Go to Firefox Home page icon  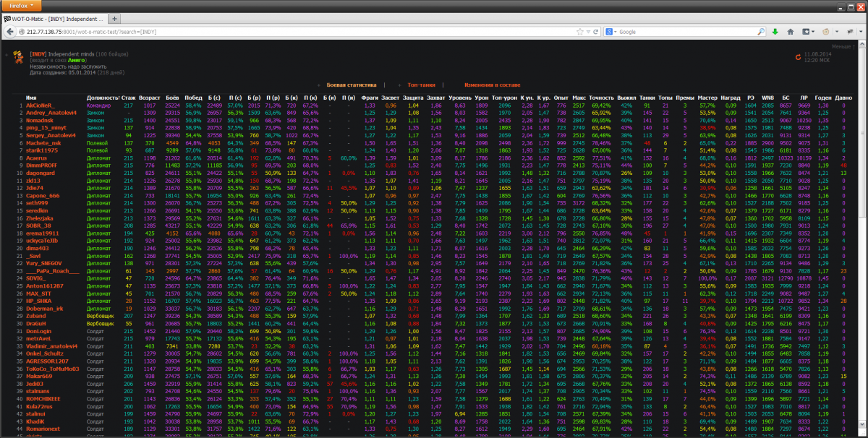coord(791,32)
